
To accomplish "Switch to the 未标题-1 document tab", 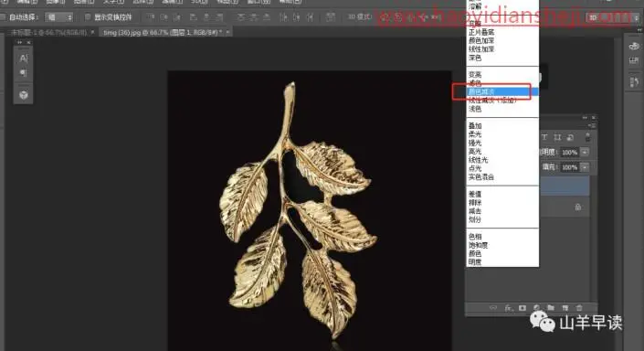I will tap(48, 32).
